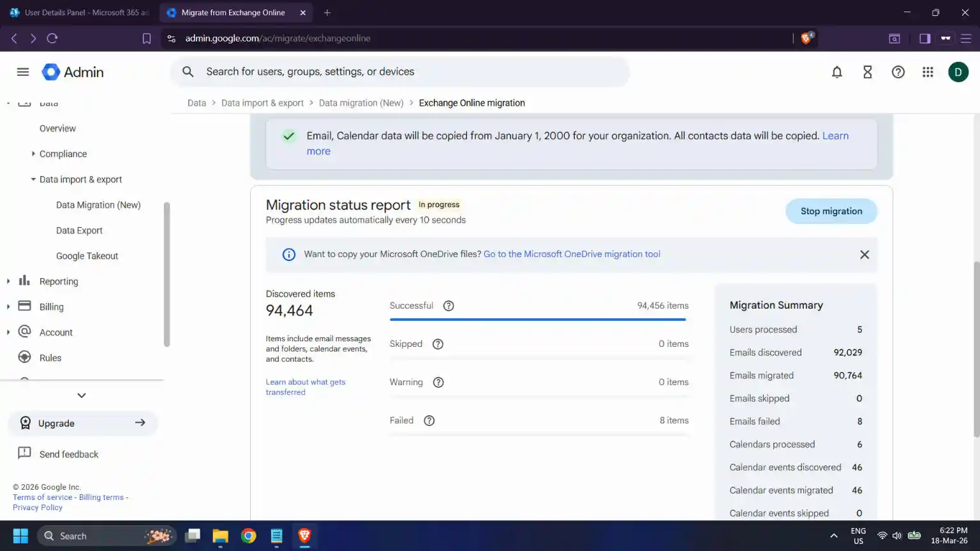The height and width of the screenshot is (551, 980).
Task: Open Billing terms link
Action: (101, 497)
